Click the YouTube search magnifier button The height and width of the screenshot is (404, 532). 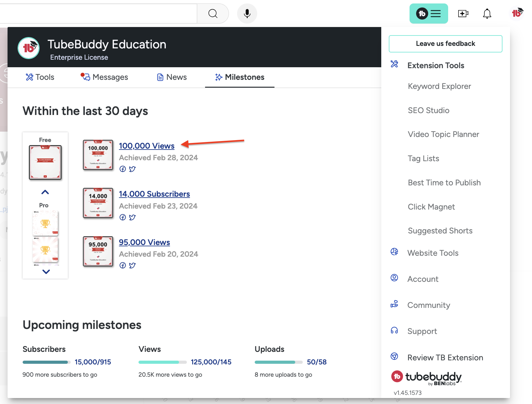(213, 14)
